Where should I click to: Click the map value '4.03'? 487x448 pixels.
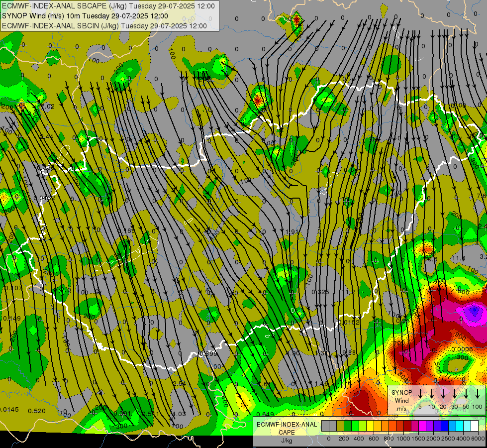tap(179, 414)
